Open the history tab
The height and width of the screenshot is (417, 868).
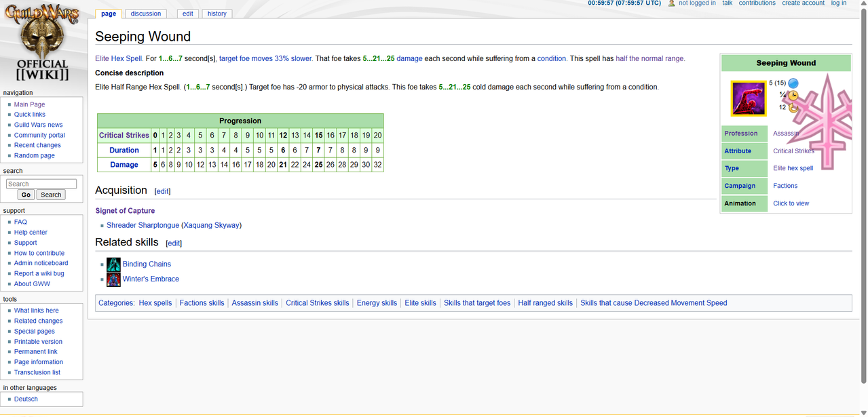click(217, 14)
